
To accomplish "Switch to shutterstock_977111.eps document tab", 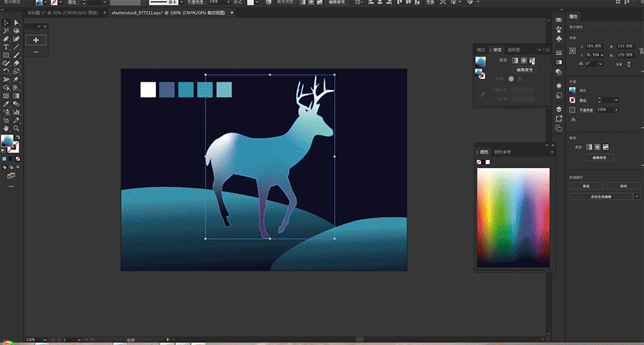I will [x=143, y=14].
